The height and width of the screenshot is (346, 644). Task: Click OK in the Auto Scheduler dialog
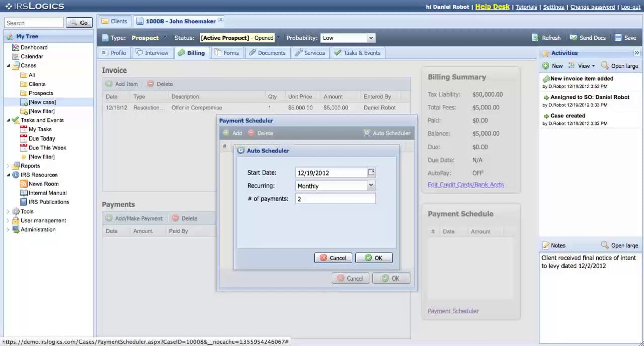pos(374,258)
